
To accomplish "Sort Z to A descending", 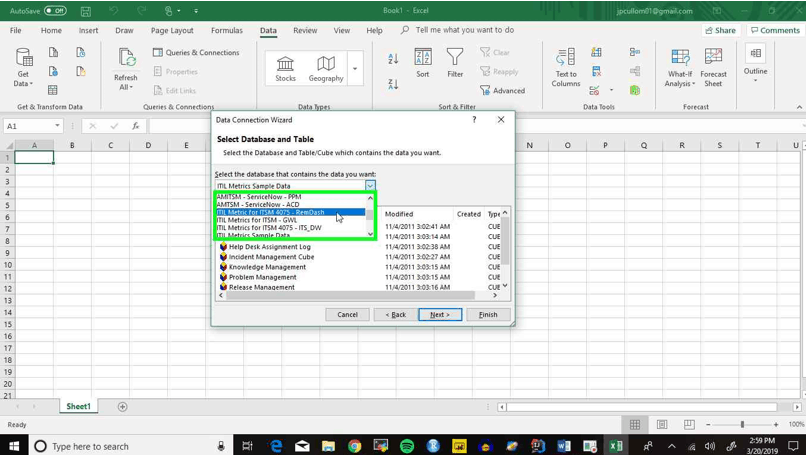I will [x=393, y=84].
